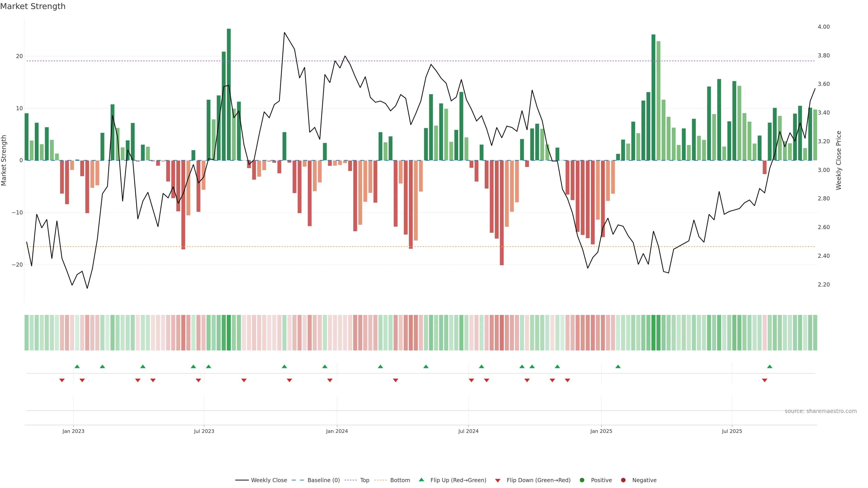This screenshot has height=488, width=868.
Task: Click the Weekly Close Price axis title
Action: 839,160
